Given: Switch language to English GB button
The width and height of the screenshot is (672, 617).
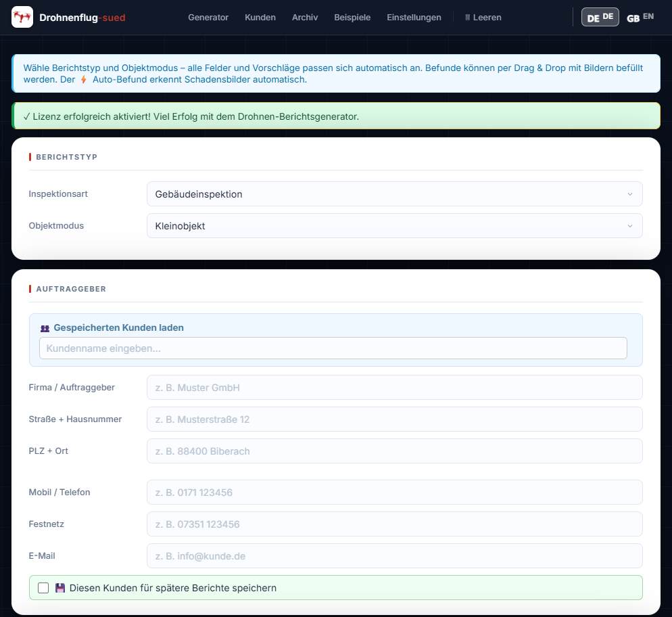Looking at the screenshot, I should coord(640,18).
